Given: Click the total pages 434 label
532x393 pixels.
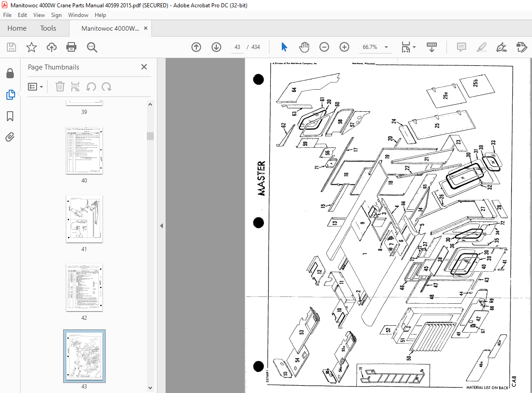Looking at the screenshot, I should [x=256, y=47].
